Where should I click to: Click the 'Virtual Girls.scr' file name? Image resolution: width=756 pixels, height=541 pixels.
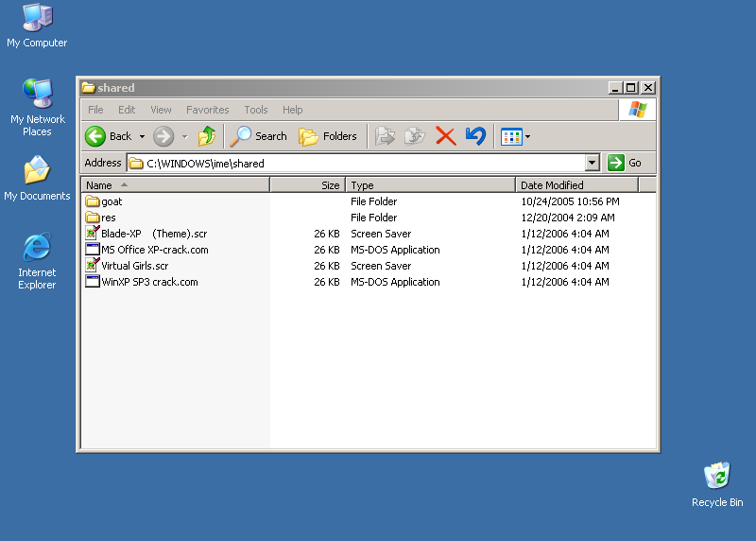[135, 266]
